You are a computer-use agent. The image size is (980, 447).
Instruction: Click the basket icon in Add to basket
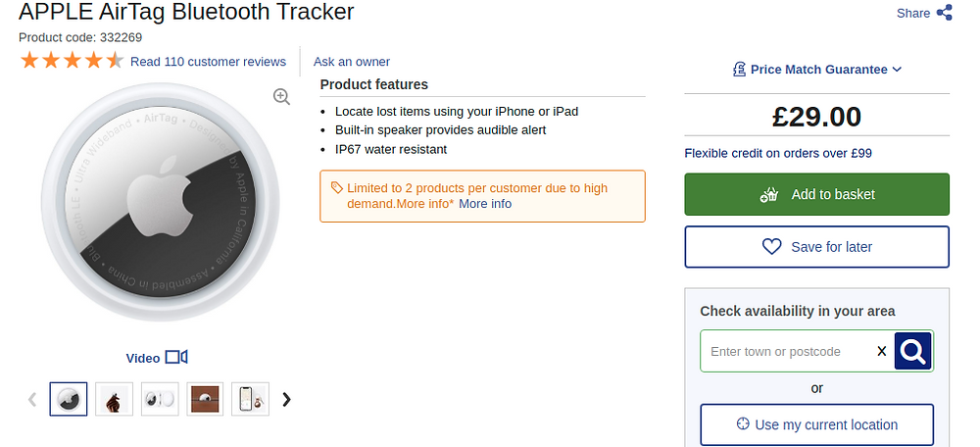[768, 194]
